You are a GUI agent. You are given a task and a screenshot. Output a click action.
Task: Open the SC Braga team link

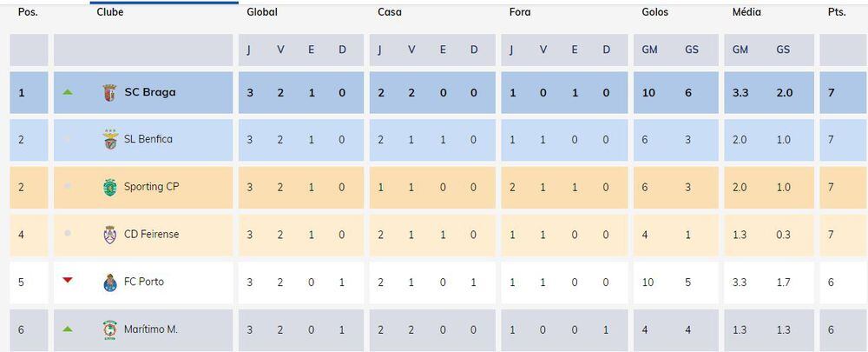(150, 93)
